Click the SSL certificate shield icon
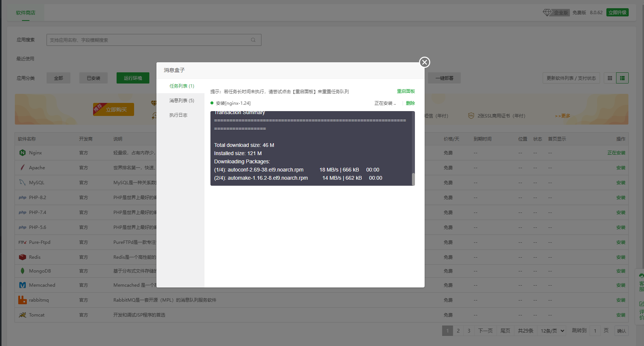Image resolution: width=644 pixels, height=346 pixels. tap(471, 116)
